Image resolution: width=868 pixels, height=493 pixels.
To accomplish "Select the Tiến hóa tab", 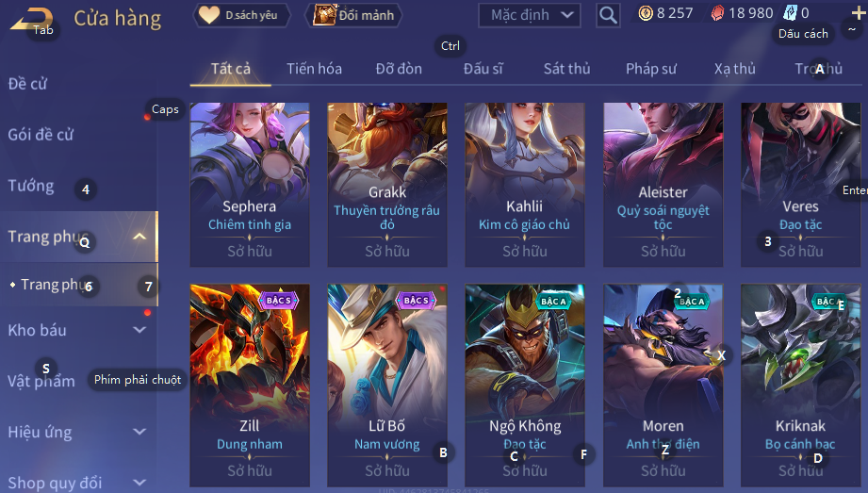I will pos(314,69).
